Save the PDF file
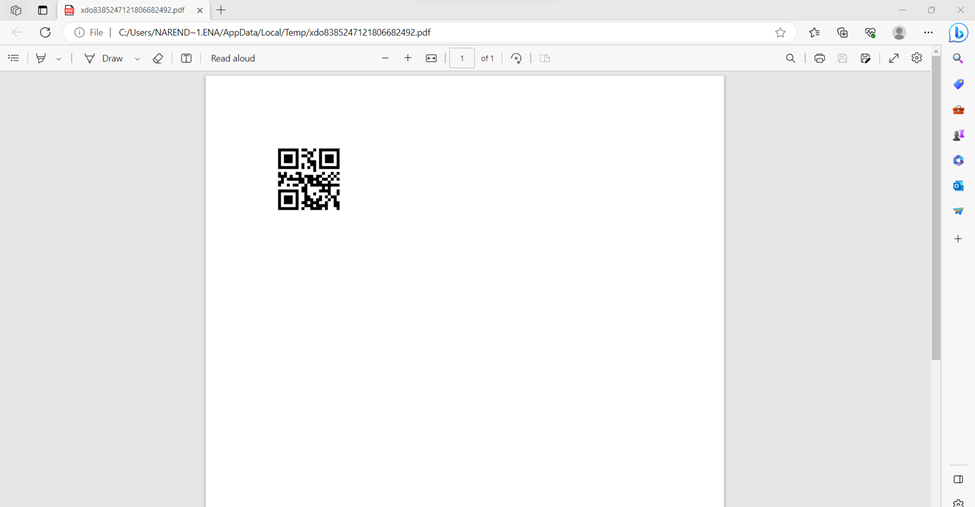 843,58
